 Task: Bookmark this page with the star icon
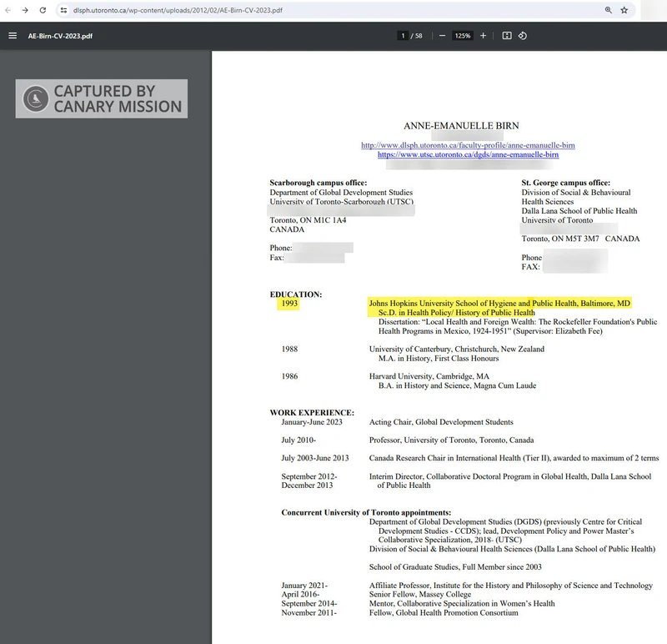coord(624,10)
